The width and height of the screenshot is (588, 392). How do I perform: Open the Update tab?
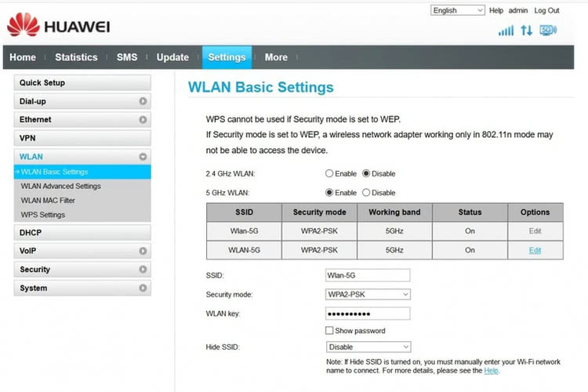point(172,57)
